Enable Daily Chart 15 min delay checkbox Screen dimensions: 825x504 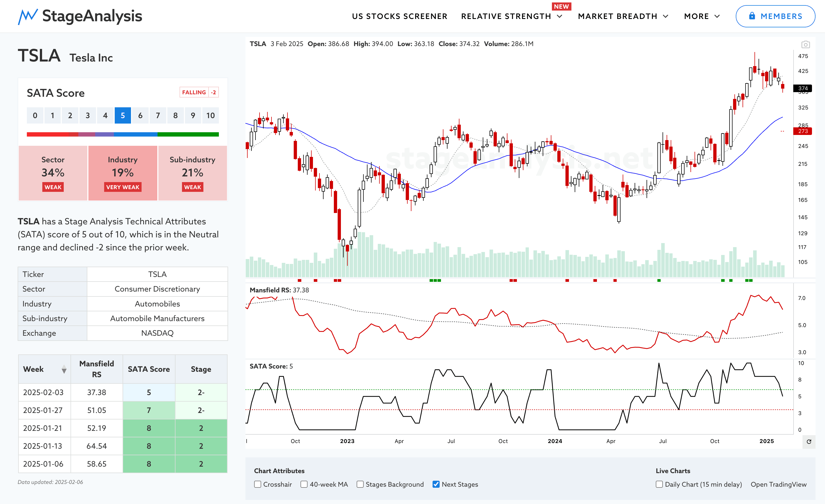pyautogui.click(x=659, y=484)
